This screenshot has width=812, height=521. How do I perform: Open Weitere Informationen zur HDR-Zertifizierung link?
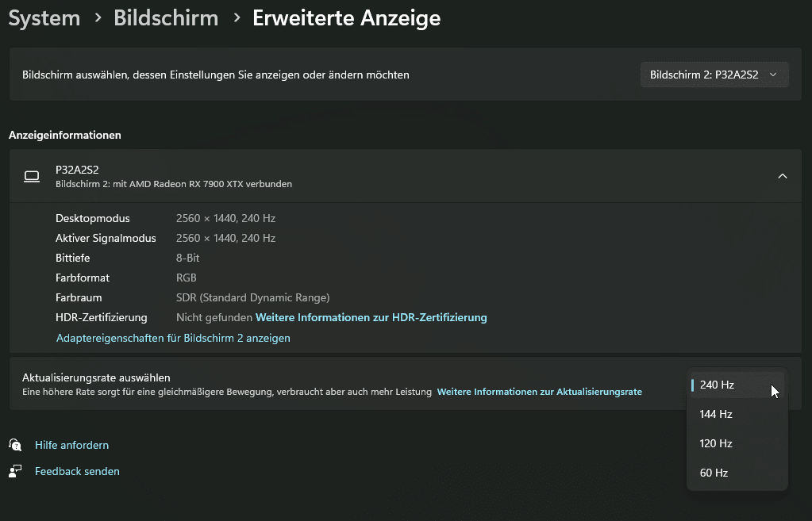[371, 317]
